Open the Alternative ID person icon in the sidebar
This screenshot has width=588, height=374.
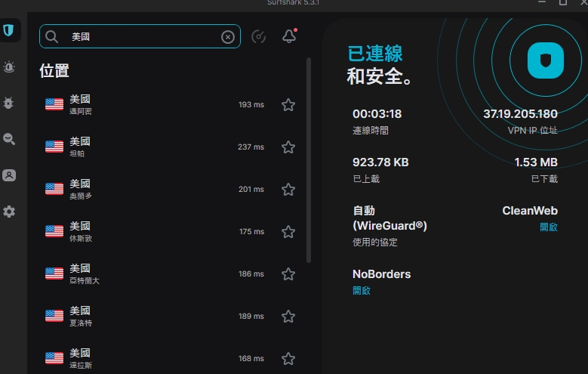point(9,175)
